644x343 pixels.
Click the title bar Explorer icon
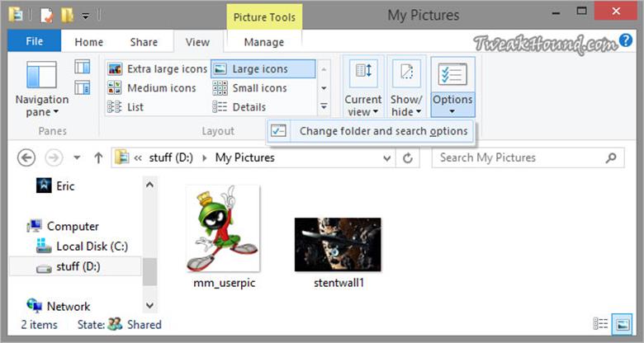[x=16, y=16]
